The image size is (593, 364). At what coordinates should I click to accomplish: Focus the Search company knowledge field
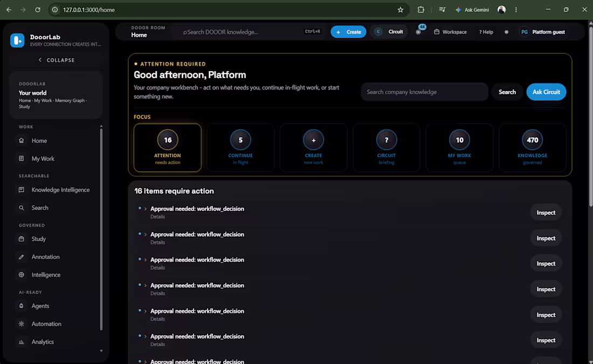(424, 92)
